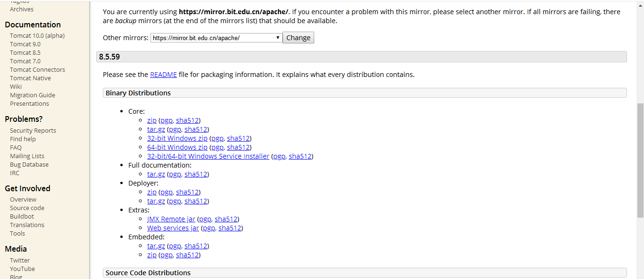Open the Tools sidebar link
This screenshot has width=644, height=279.
17,233
